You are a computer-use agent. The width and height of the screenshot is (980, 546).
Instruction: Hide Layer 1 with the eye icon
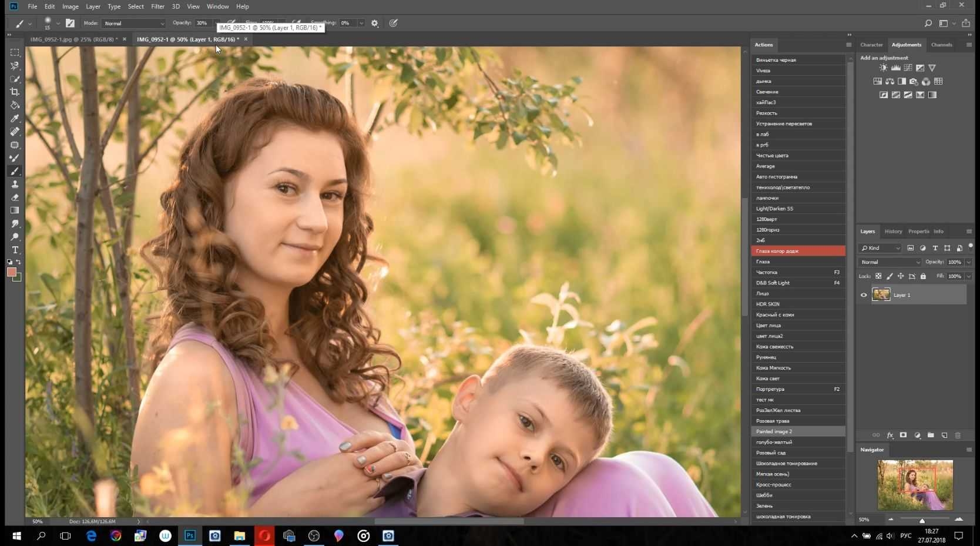click(864, 295)
